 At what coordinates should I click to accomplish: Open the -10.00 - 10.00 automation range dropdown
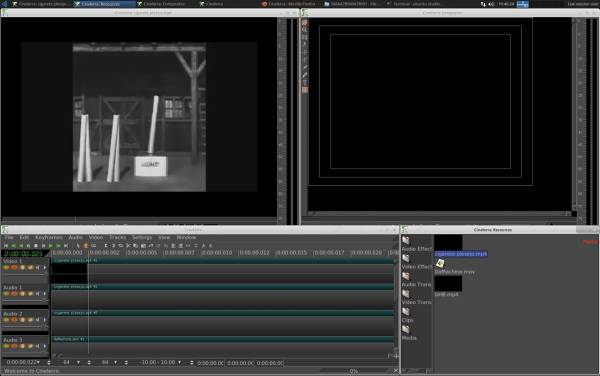click(x=180, y=362)
